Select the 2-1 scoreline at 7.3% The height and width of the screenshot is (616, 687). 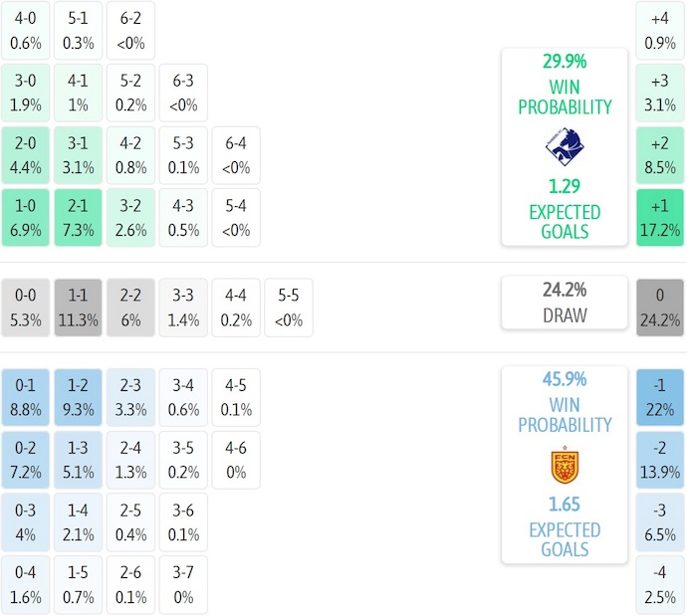[x=79, y=217]
